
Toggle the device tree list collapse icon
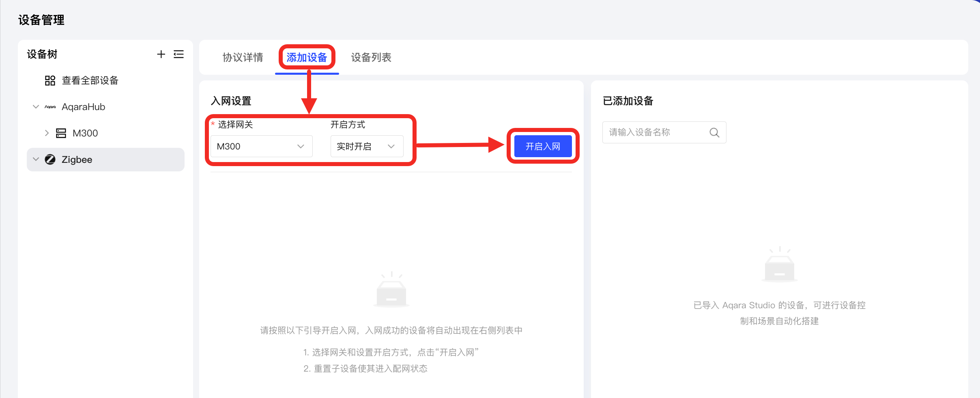pyautogui.click(x=178, y=54)
